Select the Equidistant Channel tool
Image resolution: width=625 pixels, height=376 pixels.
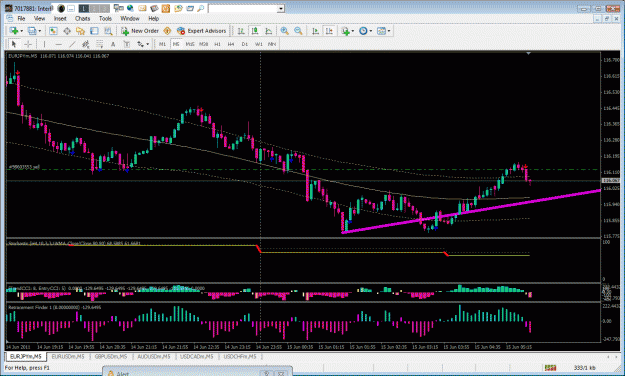(x=86, y=44)
